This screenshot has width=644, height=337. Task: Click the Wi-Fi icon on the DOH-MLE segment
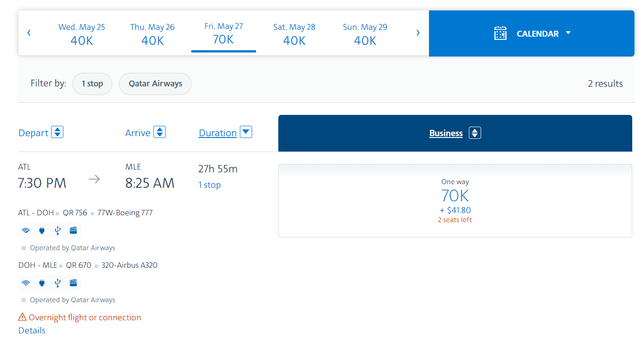[x=26, y=283]
